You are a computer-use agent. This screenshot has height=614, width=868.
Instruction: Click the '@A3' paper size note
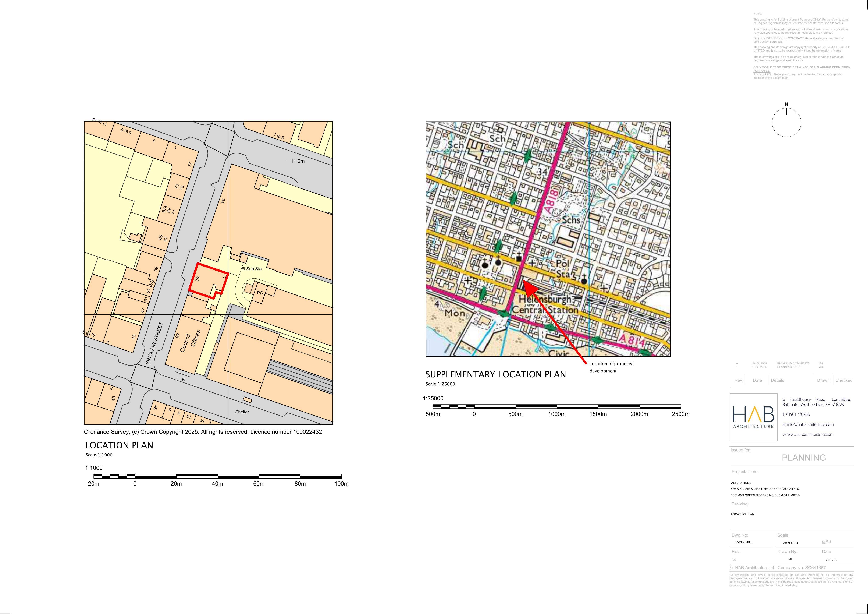(826, 542)
